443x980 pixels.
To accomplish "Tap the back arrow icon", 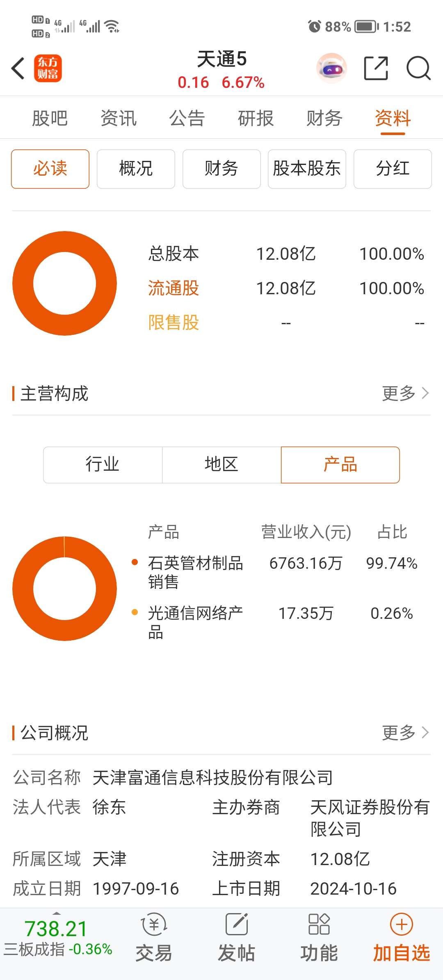I will tap(18, 68).
